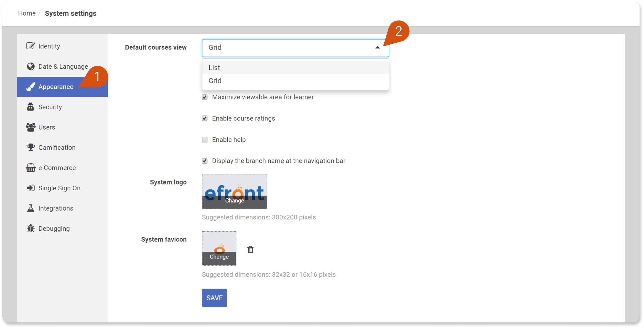Viewport: 644px width, 328px height.
Task: Collapse the Default courses view dropdown arrow
Action: click(377, 48)
